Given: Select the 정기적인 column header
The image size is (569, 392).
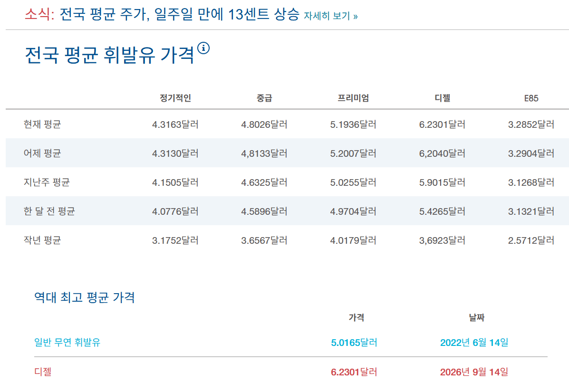Looking at the screenshot, I should [175, 98].
